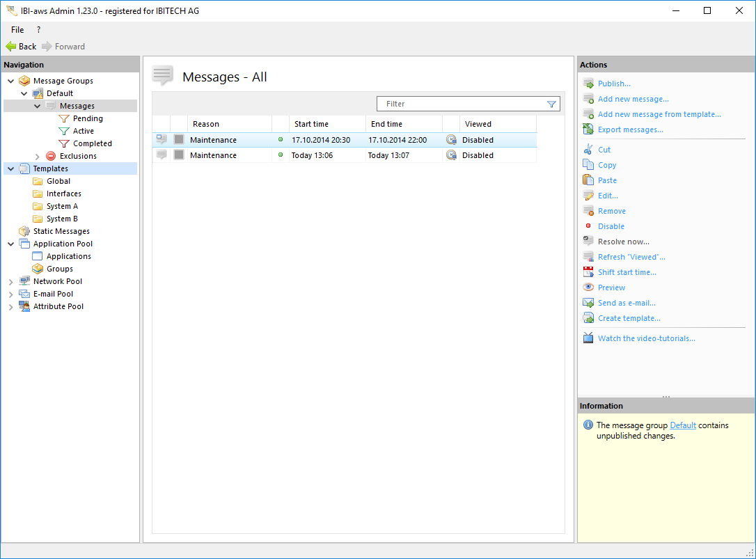Click the filter funnel icon in Filter box
The width and height of the screenshot is (756, 559).
[551, 104]
